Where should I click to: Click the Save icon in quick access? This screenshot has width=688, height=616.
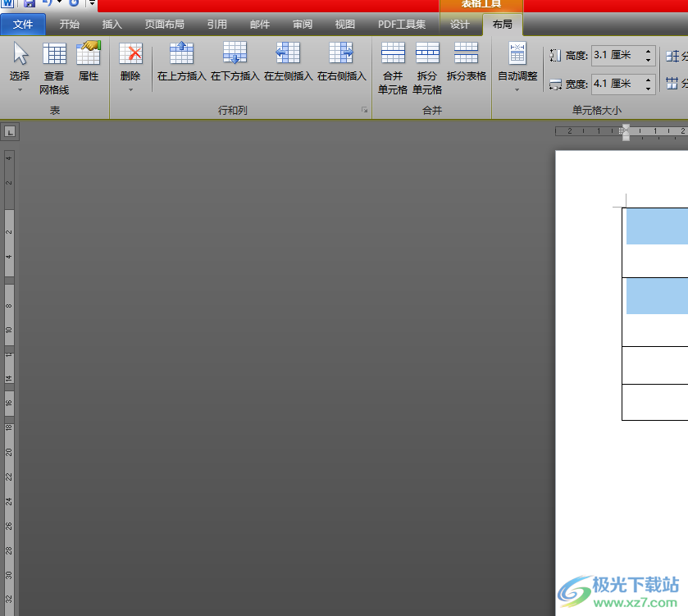pyautogui.click(x=30, y=3)
